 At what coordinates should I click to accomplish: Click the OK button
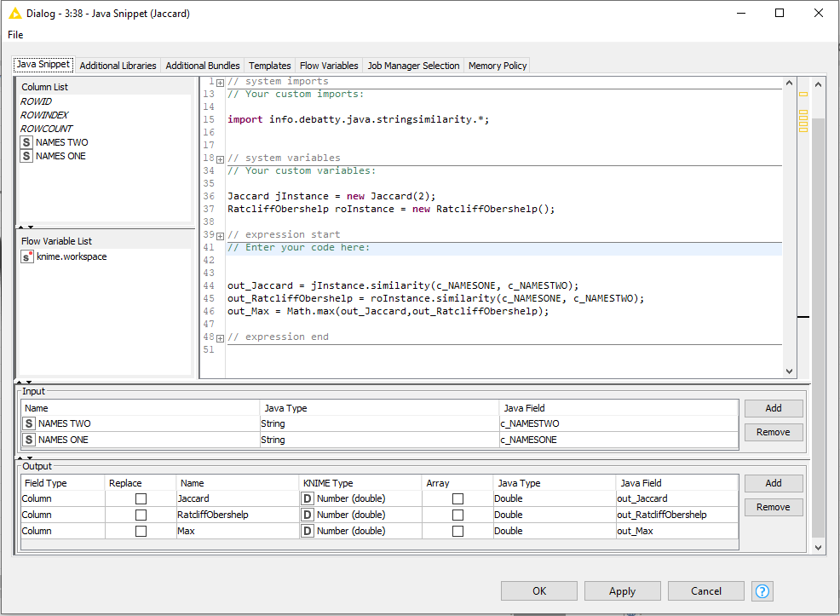[x=539, y=590]
